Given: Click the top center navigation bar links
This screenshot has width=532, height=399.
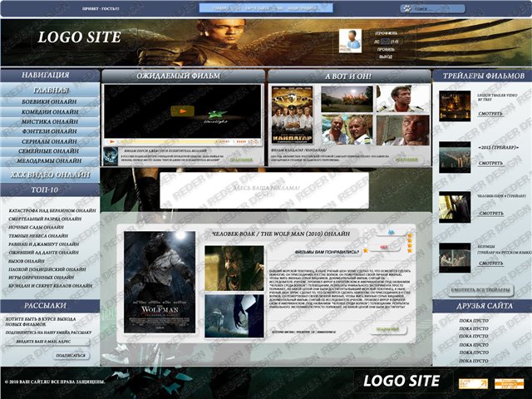Looking at the screenshot, I should click(266, 8).
